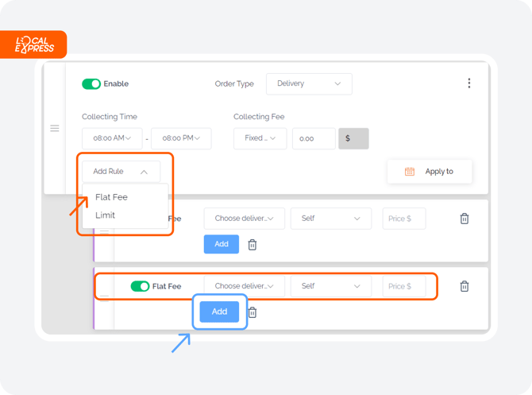Screen dimensions: 532x395
Task: Click trash icon next to upper Add button
Action: click(252, 245)
